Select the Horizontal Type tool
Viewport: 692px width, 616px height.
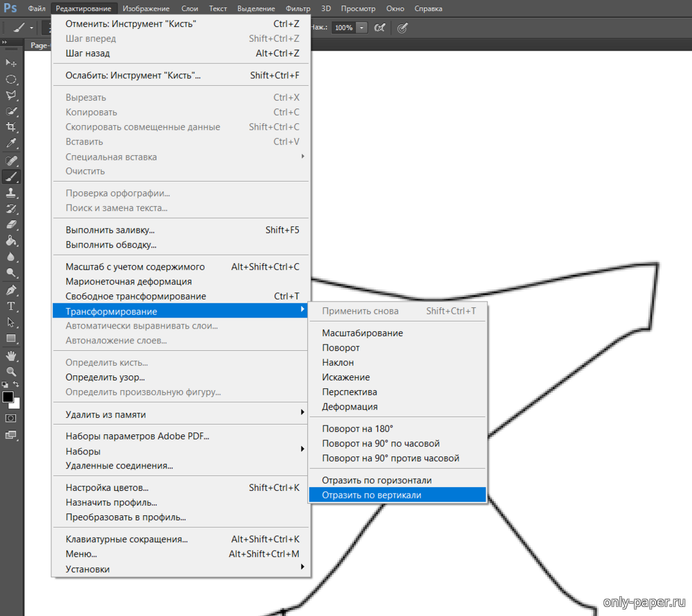click(12, 306)
